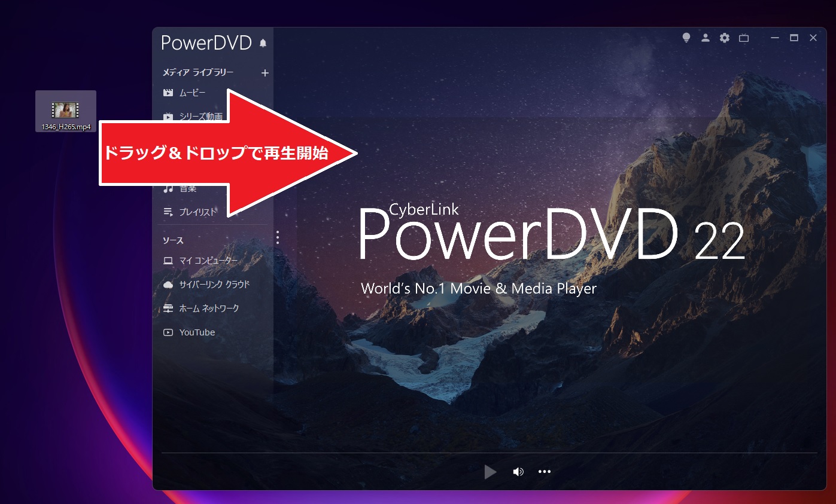Select the 1346_H265.mp4 desktop thumbnail
The image size is (836, 504).
pos(66,111)
